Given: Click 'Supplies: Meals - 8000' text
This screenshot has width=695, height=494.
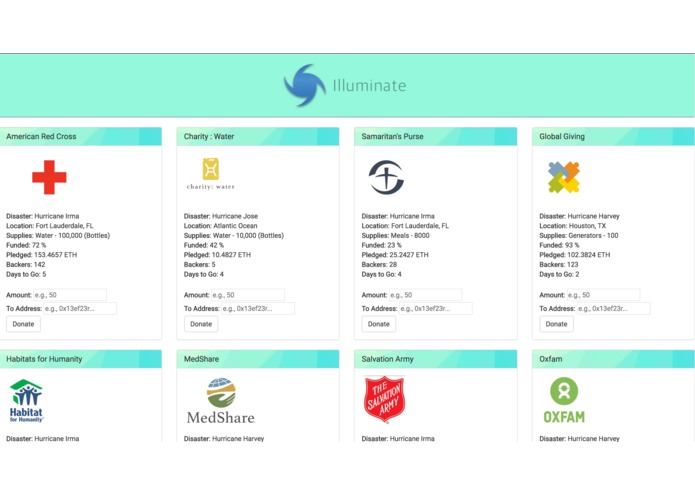Looking at the screenshot, I should (395, 235).
